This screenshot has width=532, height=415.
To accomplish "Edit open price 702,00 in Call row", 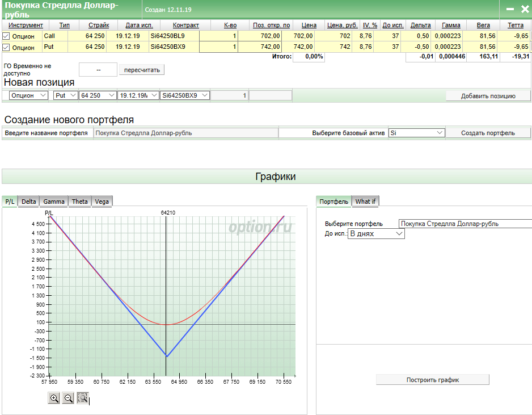I will tap(260, 36).
